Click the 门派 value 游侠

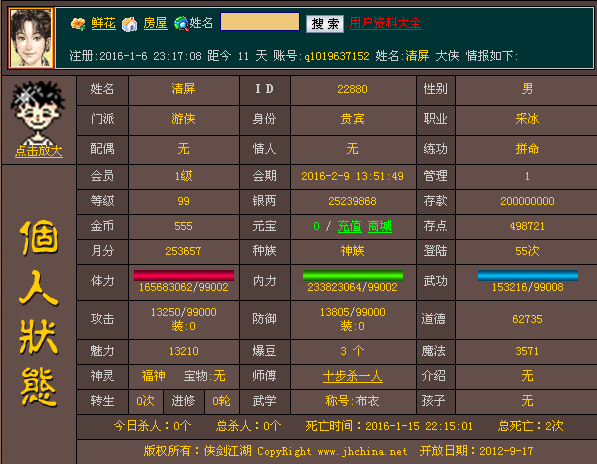click(x=183, y=119)
